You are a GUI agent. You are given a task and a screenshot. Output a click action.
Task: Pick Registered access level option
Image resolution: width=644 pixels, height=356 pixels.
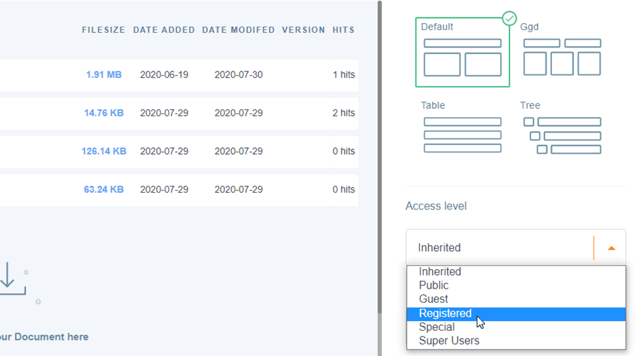pos(445,313)
